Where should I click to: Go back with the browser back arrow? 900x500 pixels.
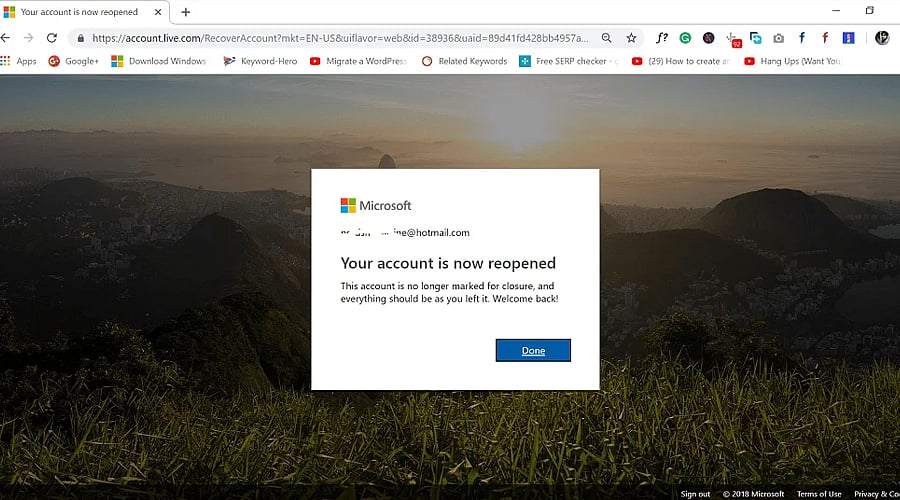[x=5, y=38]
